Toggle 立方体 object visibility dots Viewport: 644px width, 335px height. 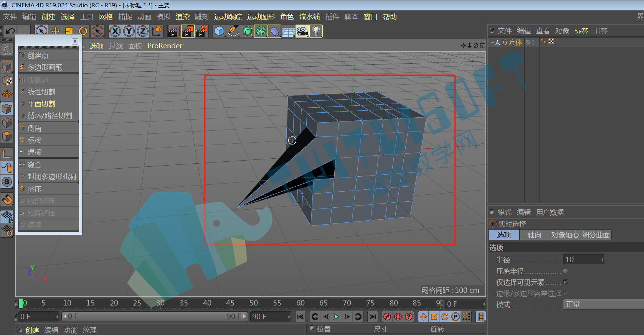[x=533, y=42]
